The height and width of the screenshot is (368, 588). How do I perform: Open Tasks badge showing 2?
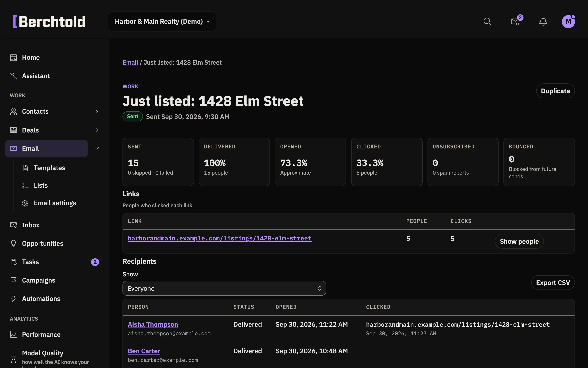(x=95, y=262)
